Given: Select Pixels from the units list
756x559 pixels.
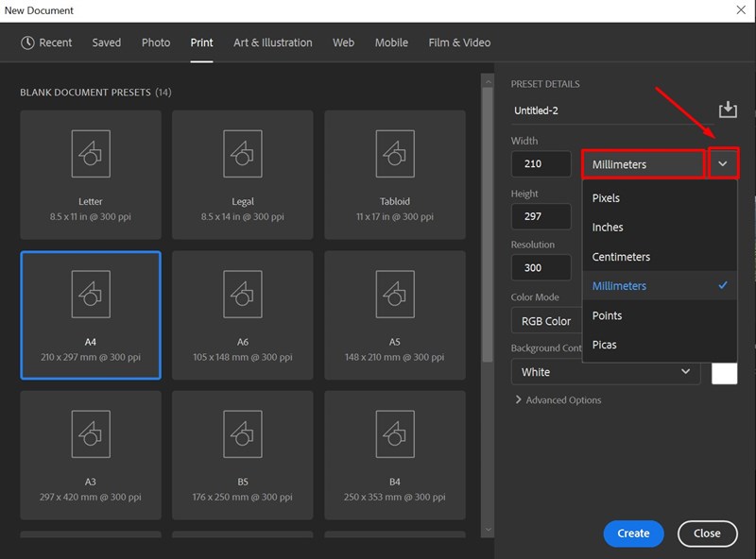Looking at the screenshot, I should point(606,198).
